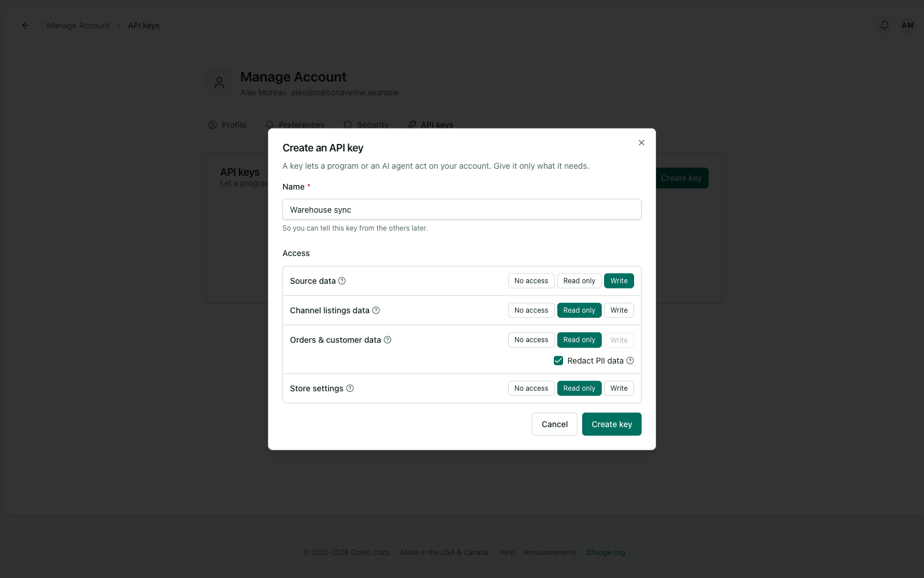Click the Redact PII data label
This screenshot has width=924, height=578.
pos(595,361)
